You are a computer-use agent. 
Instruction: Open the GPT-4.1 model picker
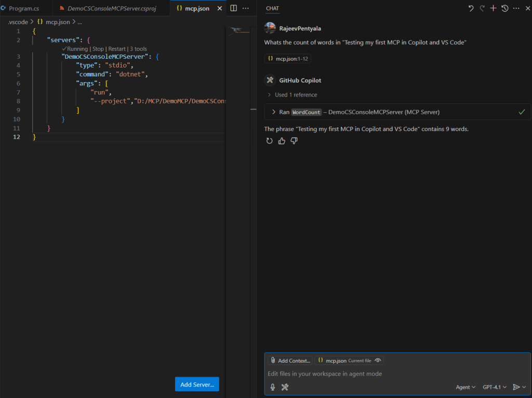pyautogui.click(x=495, y=387)
